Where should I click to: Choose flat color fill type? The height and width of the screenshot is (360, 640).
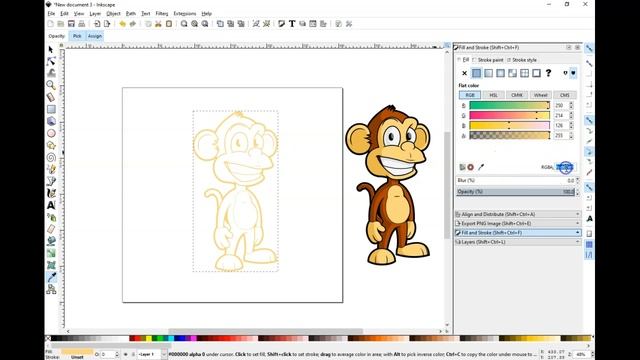click(x=476, y=73)
